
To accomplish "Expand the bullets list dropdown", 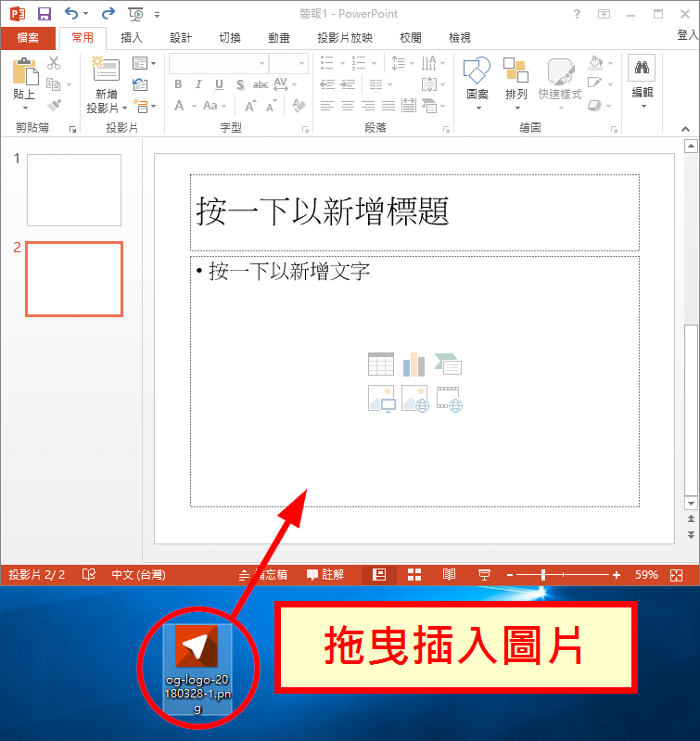I will click(343, 63).
